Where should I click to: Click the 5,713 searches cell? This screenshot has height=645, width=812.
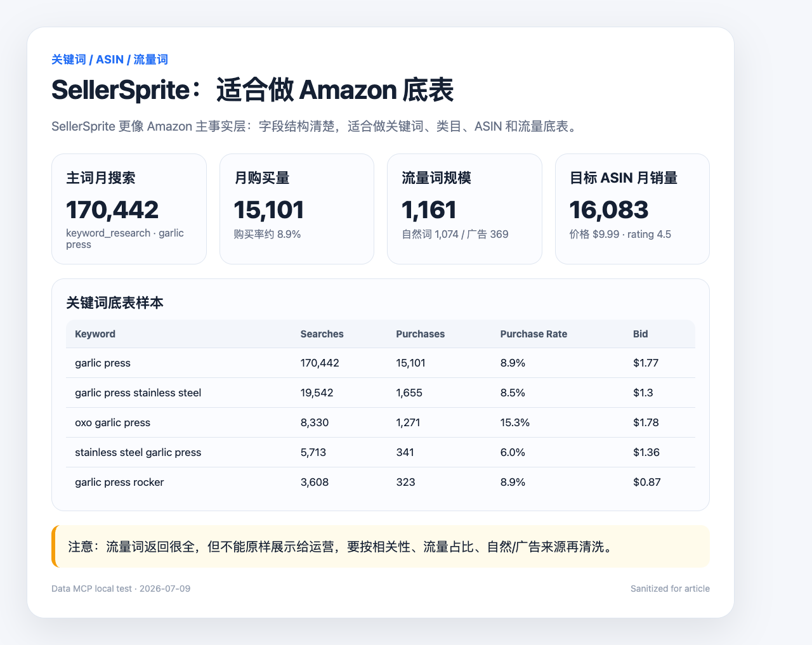313,453
